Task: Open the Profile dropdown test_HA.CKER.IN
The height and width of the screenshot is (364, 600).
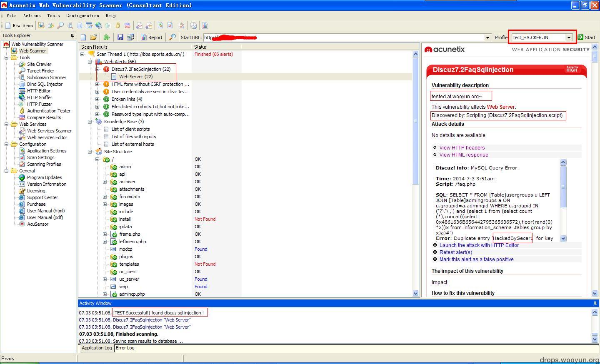Action: click(x=542, y=37)
